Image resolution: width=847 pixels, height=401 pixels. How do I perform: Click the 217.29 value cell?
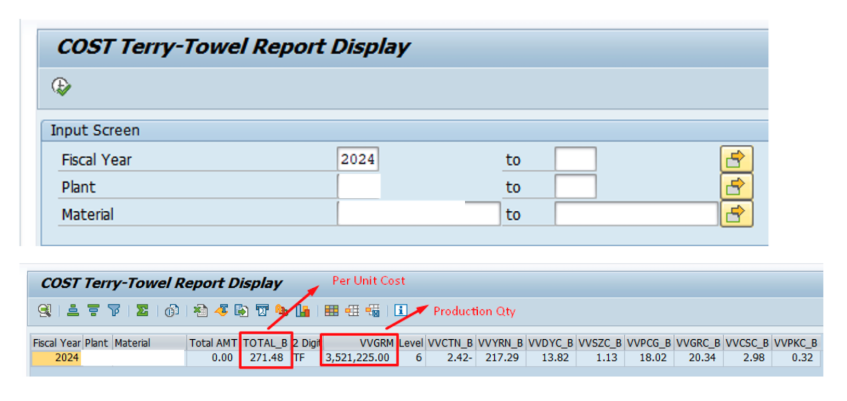coord(501,358)
